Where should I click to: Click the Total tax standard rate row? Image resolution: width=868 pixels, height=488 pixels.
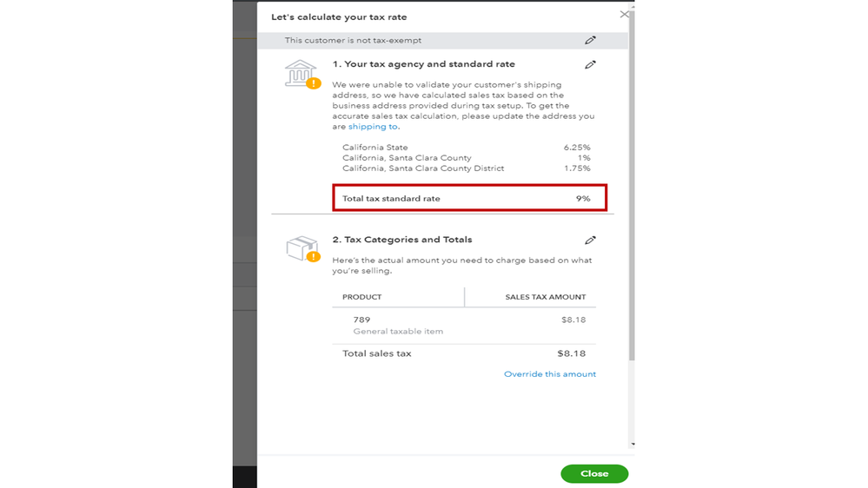(469, 198)
